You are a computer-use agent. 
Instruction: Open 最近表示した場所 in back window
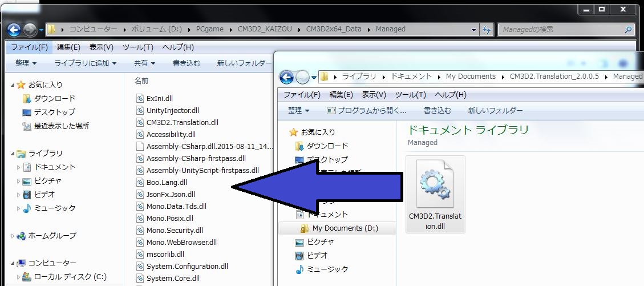coord(55,126)
